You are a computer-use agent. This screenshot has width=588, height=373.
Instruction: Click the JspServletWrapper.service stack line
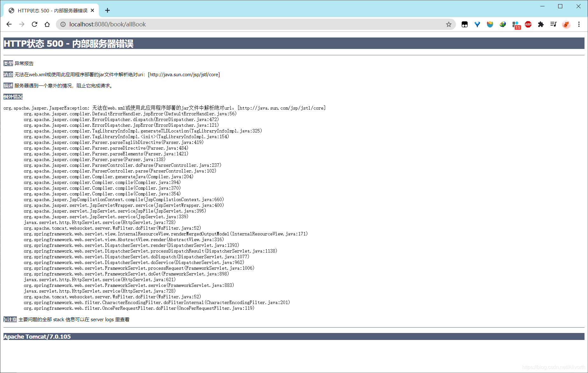tap(124, 205)
